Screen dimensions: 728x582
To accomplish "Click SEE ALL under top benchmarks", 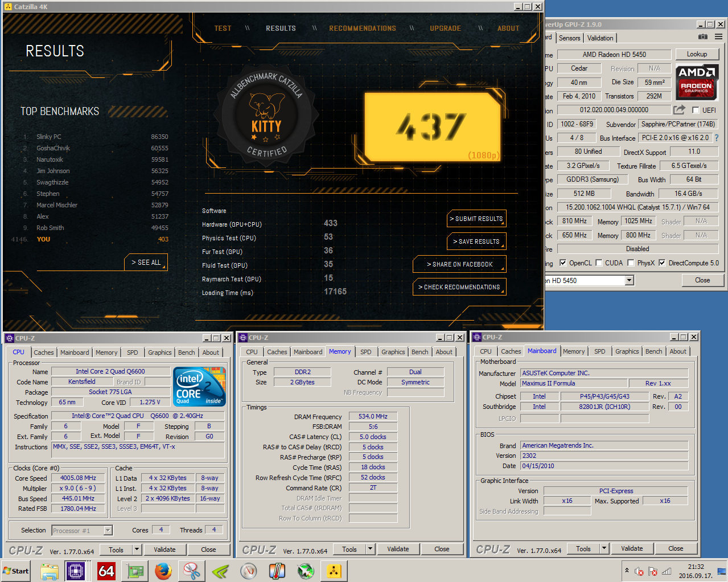I will coord(146,263).
